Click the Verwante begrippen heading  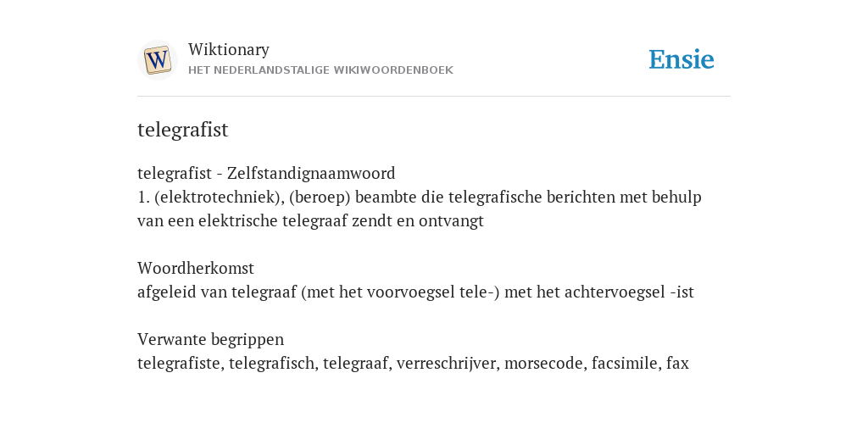[210, 340]
